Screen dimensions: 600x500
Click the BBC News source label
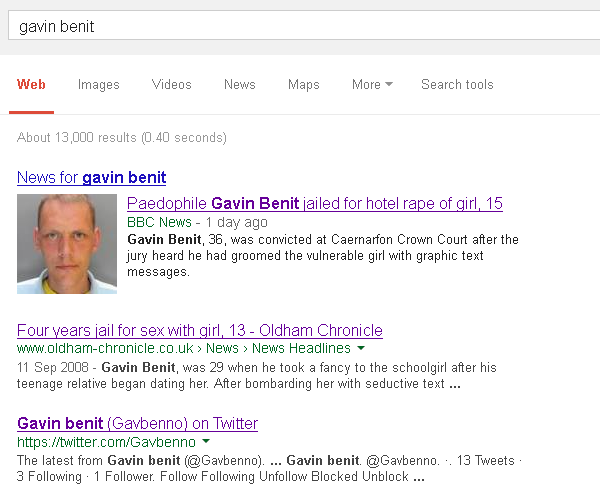point(159,222)
